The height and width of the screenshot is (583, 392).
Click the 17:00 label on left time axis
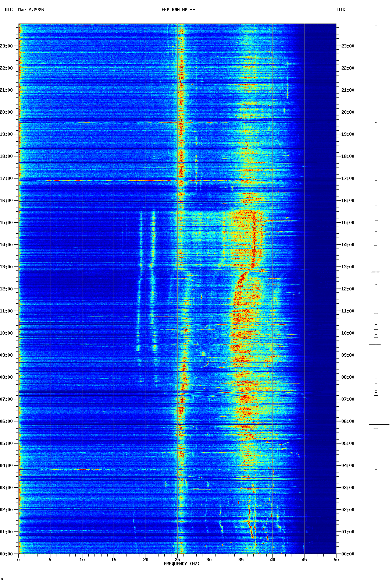click(6, 179)
